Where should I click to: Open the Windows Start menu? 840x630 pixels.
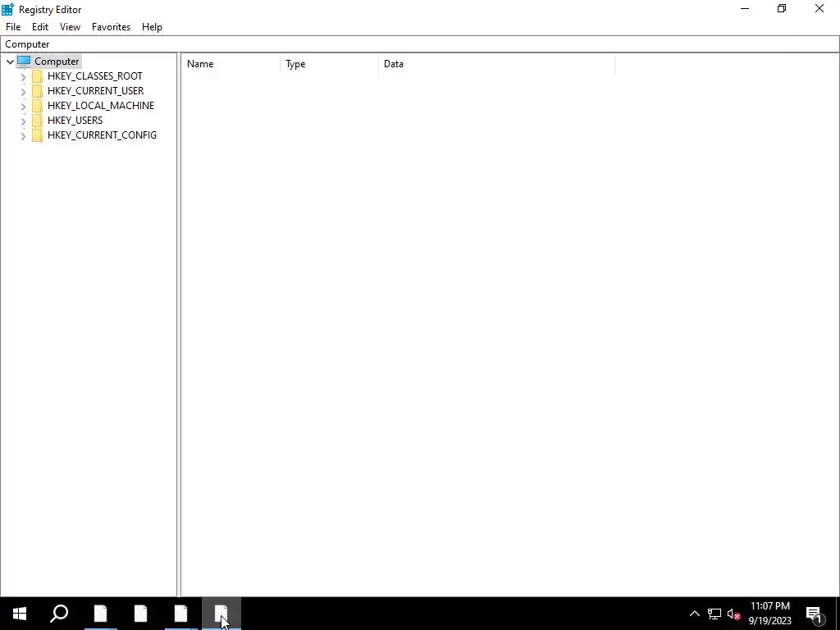click(x=20, y=614)
